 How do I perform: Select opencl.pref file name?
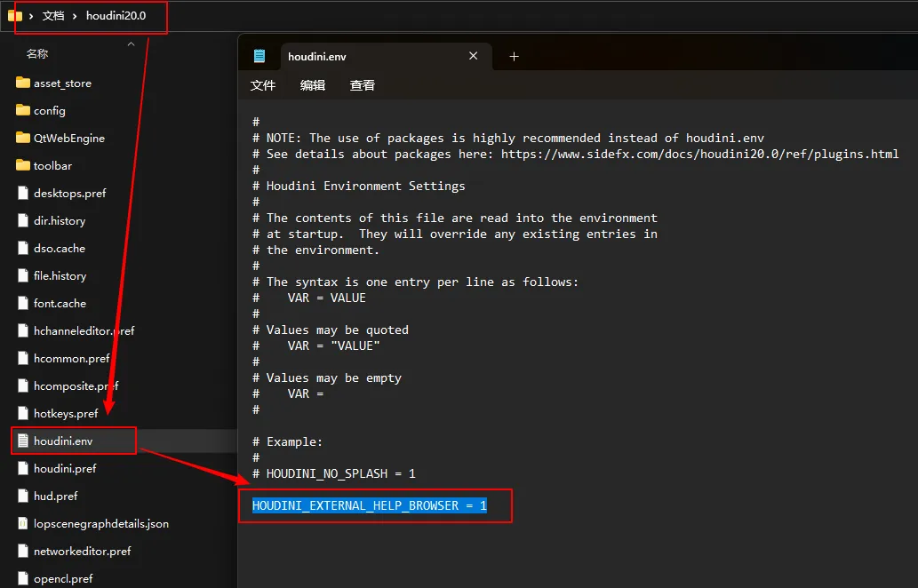point(63,578)
